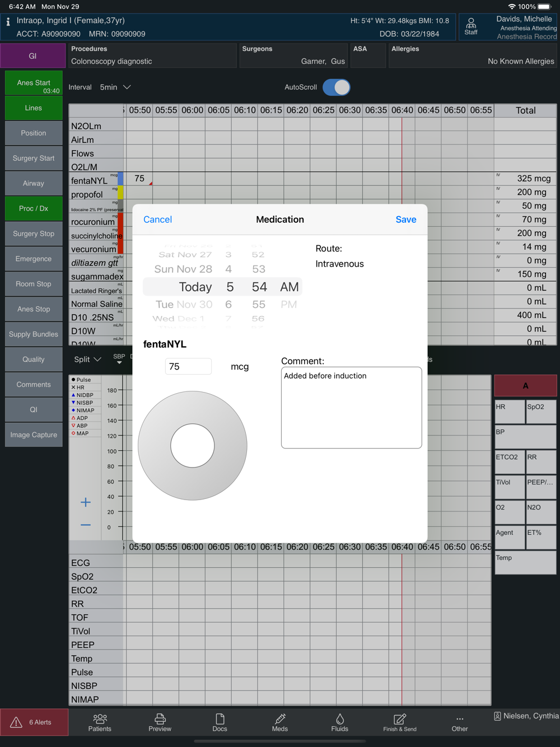Select the Lines sidebar item

coord(34,108)
